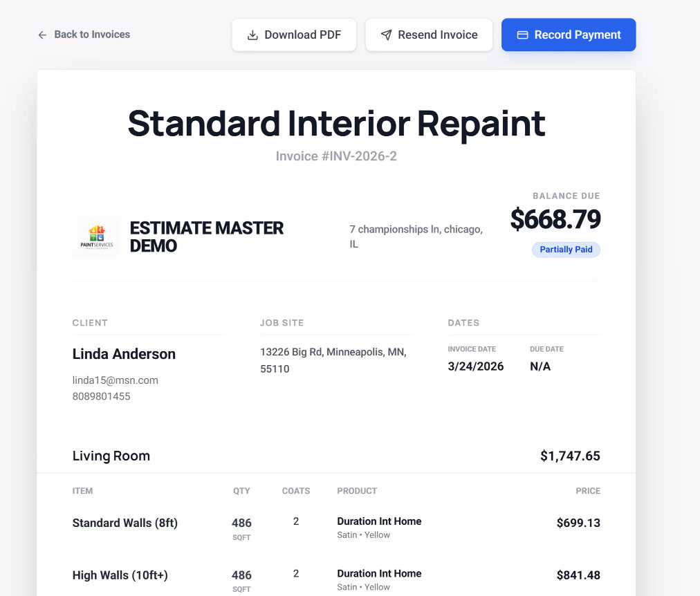700x596 pixels.
Task: Resend the invoice to client
Action: (x=429, y=35)
